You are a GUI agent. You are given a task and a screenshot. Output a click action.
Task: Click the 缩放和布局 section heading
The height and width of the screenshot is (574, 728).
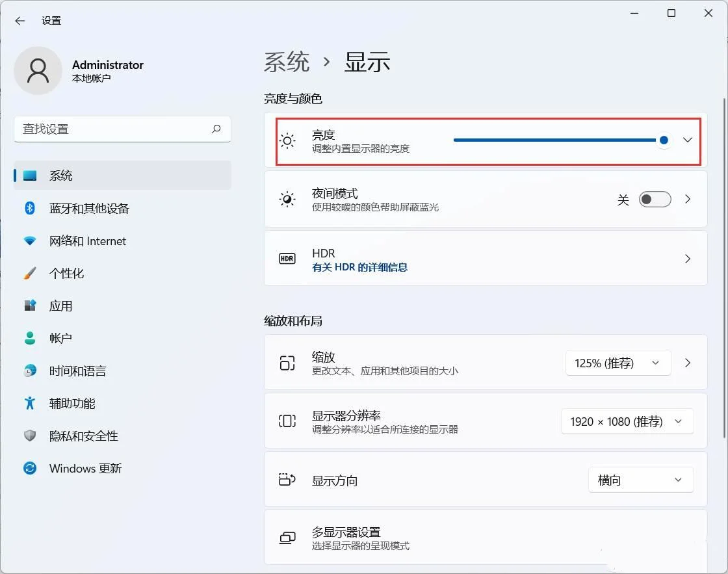point(293,321)
